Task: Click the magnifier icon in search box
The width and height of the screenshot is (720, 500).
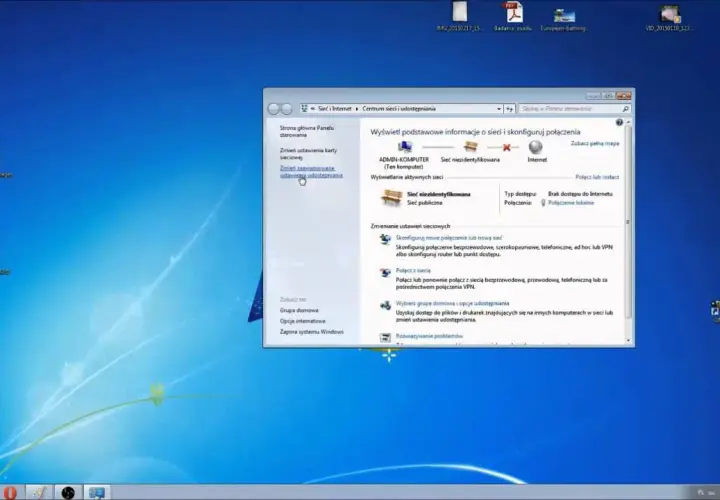Action: (x=625, y=109)
